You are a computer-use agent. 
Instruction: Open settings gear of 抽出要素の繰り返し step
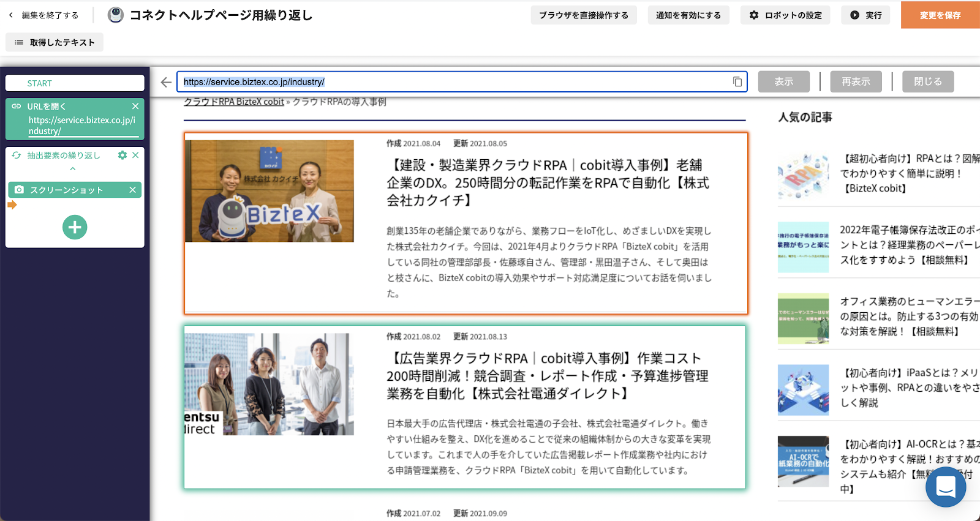click(123, 156)
